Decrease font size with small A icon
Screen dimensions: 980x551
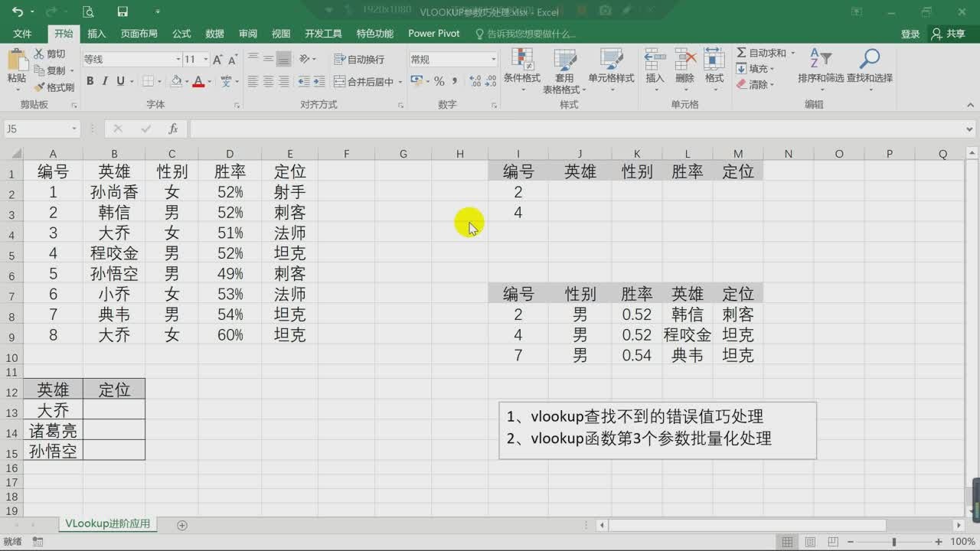pos(233,59)
